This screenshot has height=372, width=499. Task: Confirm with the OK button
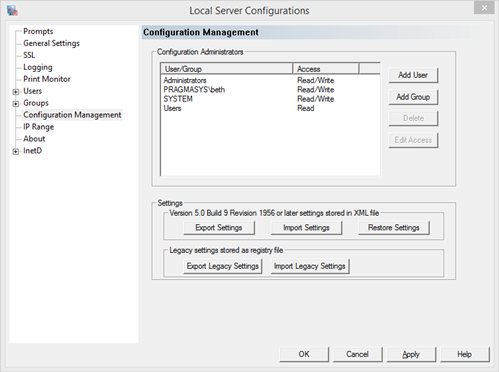[x=304, y=354]
